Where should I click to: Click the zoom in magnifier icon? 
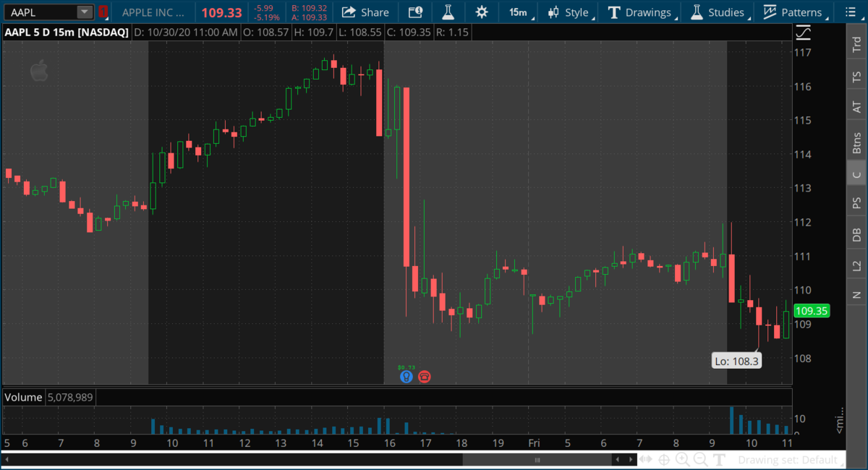[682, 460]
